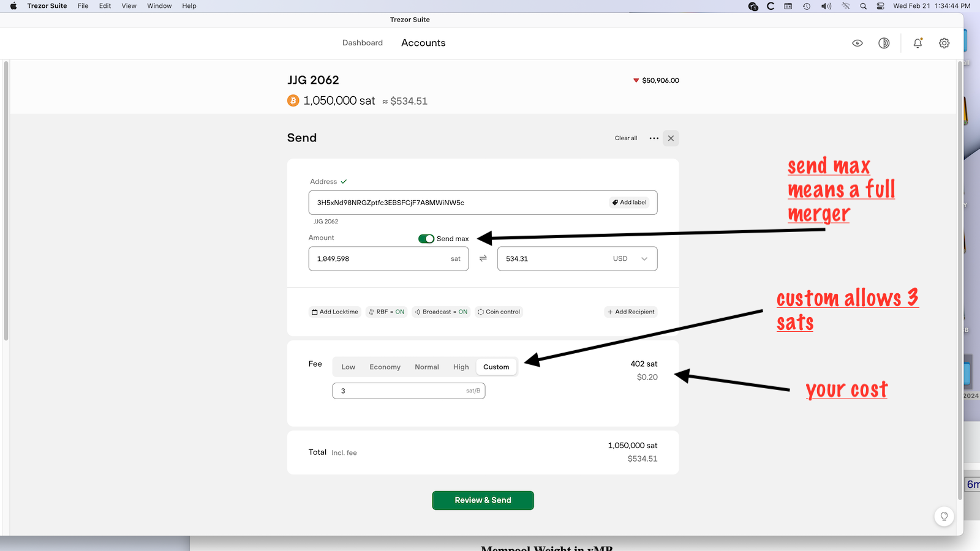Viewport: 980px width, 551px height.
Task: Select the High fee tab
Action: [461, 367]
